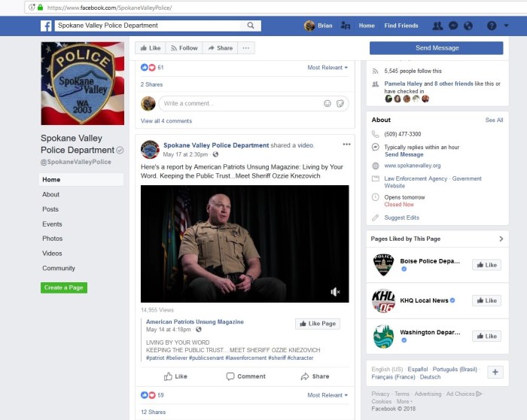Like the shared video post
Image resolution: width=527 pixels, height=420 pixels.
pyautogui.click(x=175, y=376)
